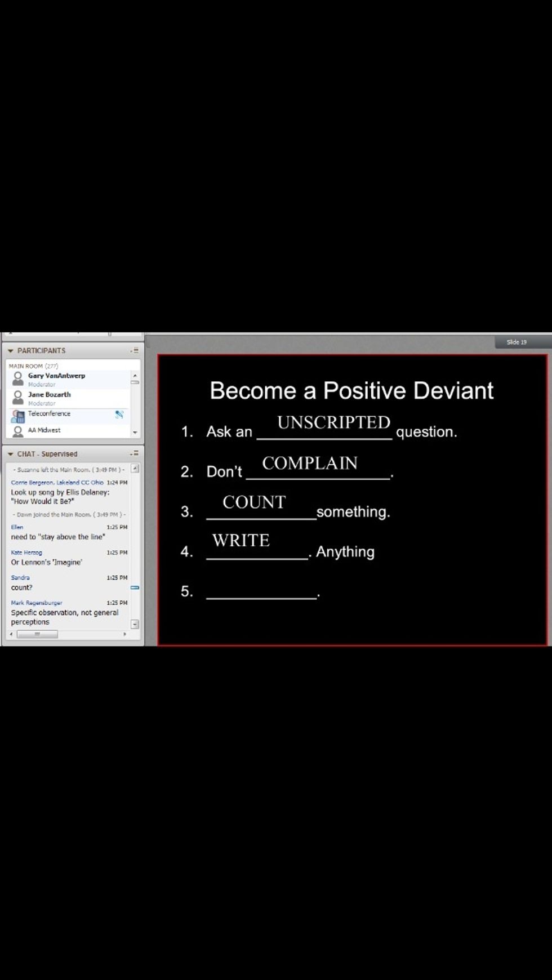Select the Teleconference participant entry
The width and height of the screenshot is (552, 980).
49,413
